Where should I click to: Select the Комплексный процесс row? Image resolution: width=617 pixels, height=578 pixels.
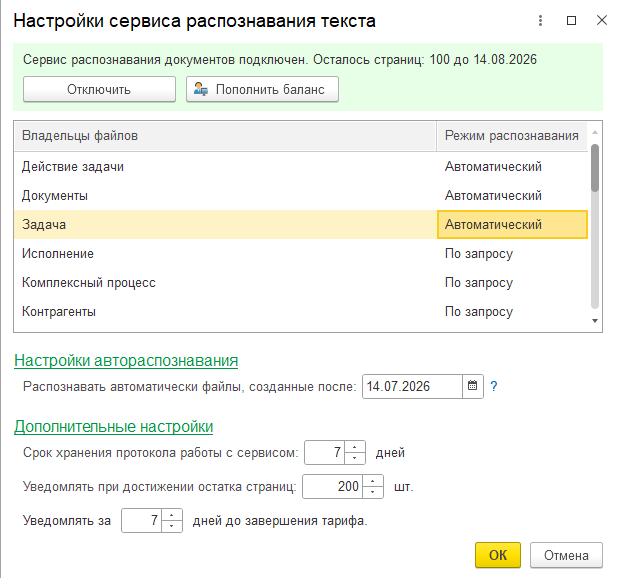pyautogui.click(x=301, y=283)
